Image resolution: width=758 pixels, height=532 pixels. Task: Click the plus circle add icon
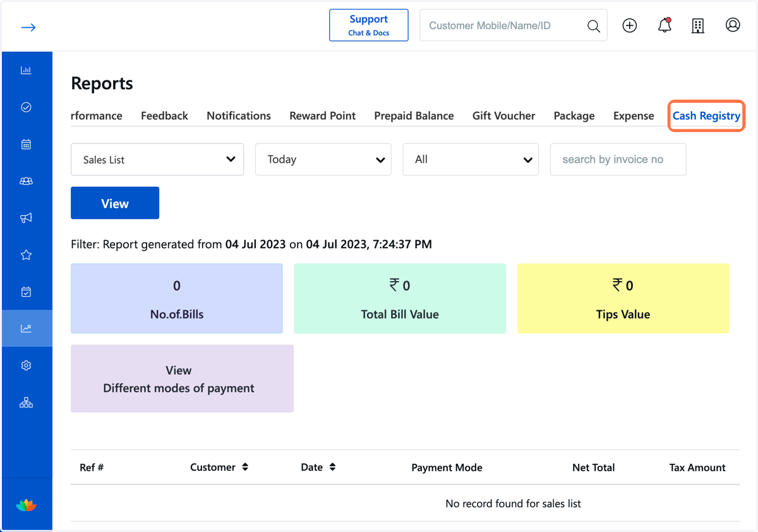[x=630, y=25]
